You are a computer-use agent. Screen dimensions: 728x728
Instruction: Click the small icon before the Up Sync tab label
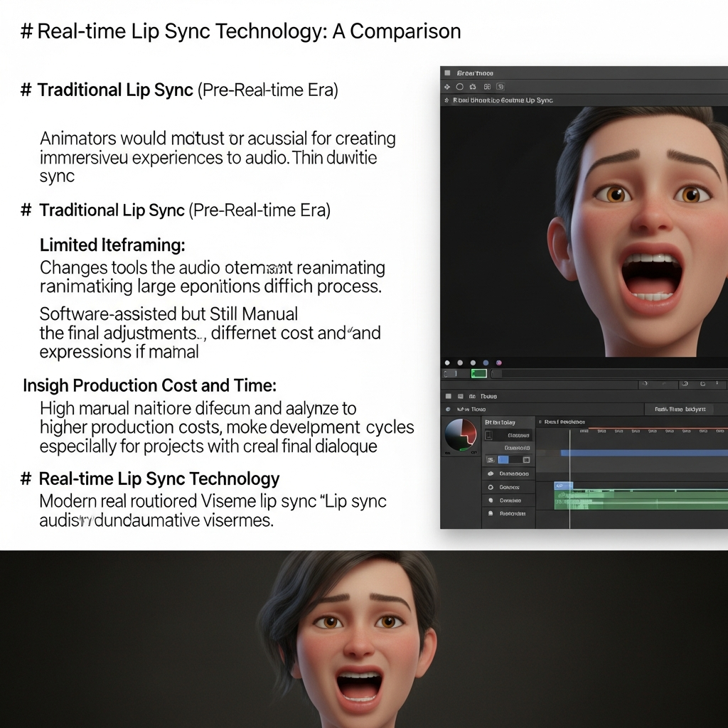(446, 100)
